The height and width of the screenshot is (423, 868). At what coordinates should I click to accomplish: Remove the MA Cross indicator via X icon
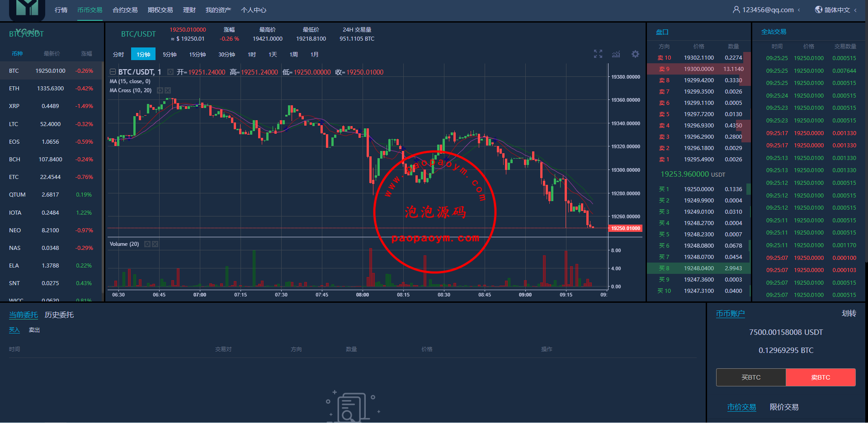pos(168,90)
